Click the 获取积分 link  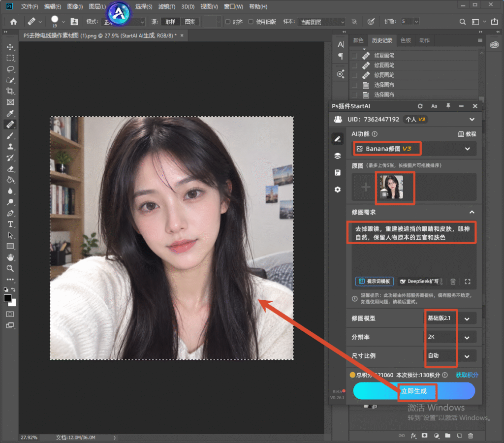467,375
